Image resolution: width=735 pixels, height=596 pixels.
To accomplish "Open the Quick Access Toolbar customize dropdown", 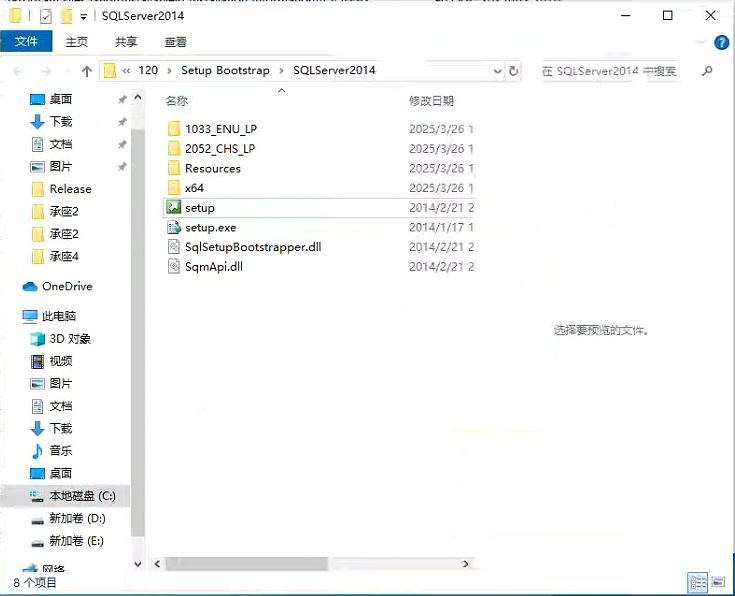I will [83, 17].
